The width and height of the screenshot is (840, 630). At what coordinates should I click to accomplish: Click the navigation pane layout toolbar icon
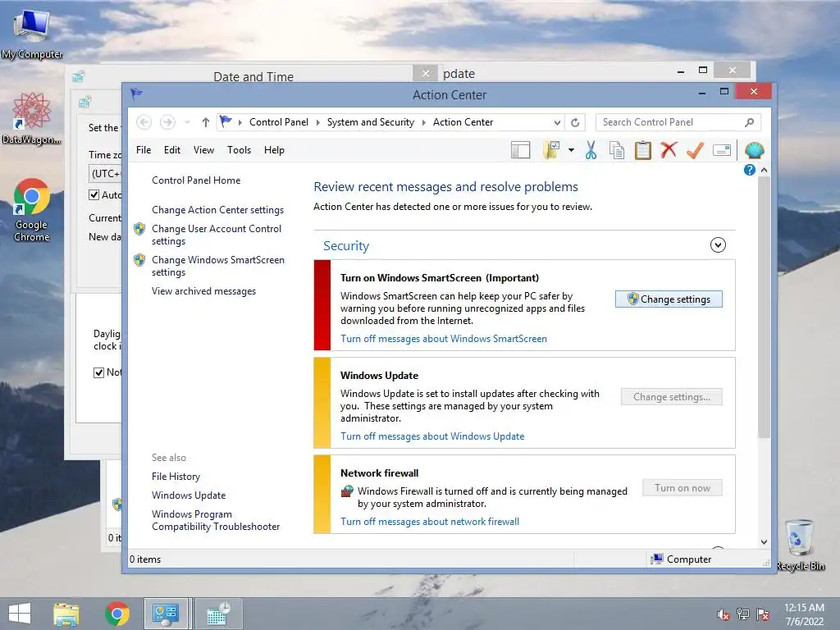tap(520, 151)
